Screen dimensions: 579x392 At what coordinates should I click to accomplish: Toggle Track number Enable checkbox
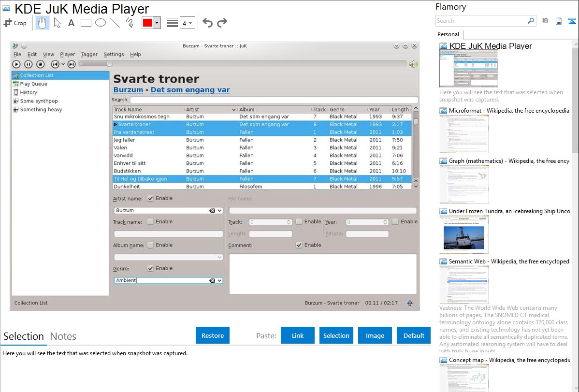[x=299, y=222]
